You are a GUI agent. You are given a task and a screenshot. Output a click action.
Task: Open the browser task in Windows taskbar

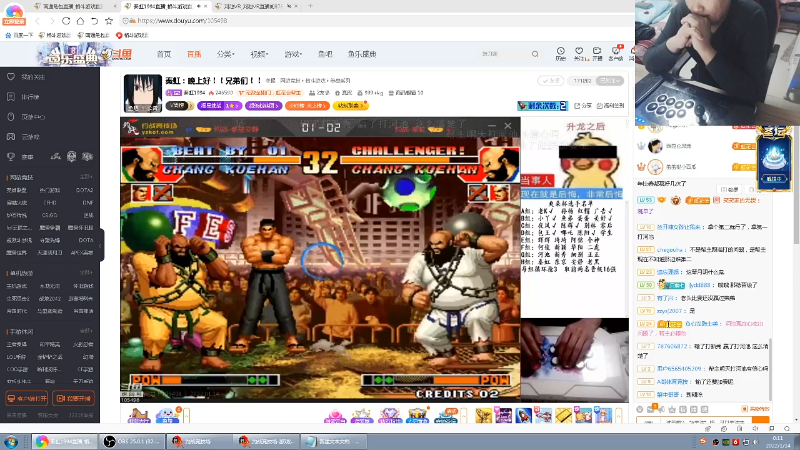coord(64,441)
